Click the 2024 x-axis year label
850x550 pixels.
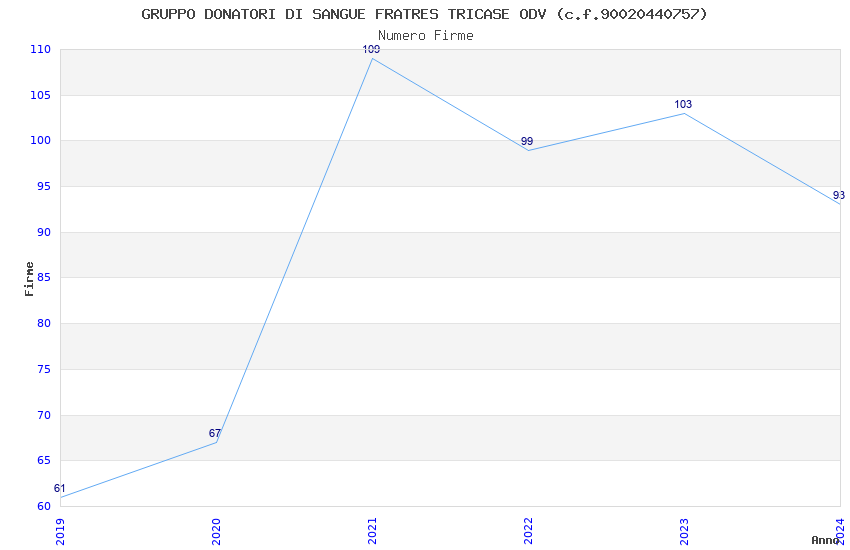pyautogui.click(x=840, y=532)
